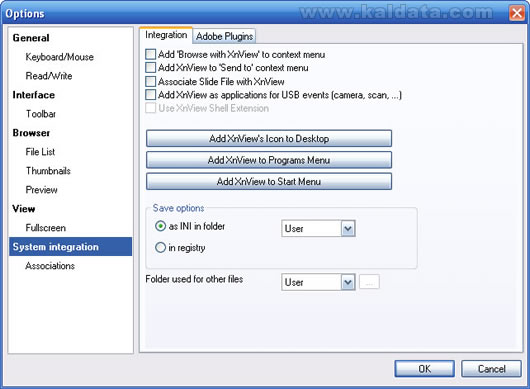Switch to the Integration tab

[x=166, y=35]
